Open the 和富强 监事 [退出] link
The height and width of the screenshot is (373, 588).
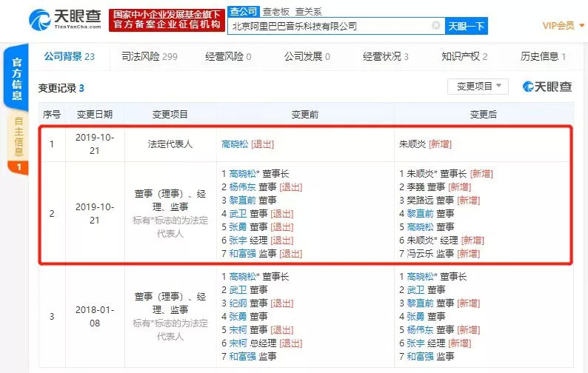266,254
